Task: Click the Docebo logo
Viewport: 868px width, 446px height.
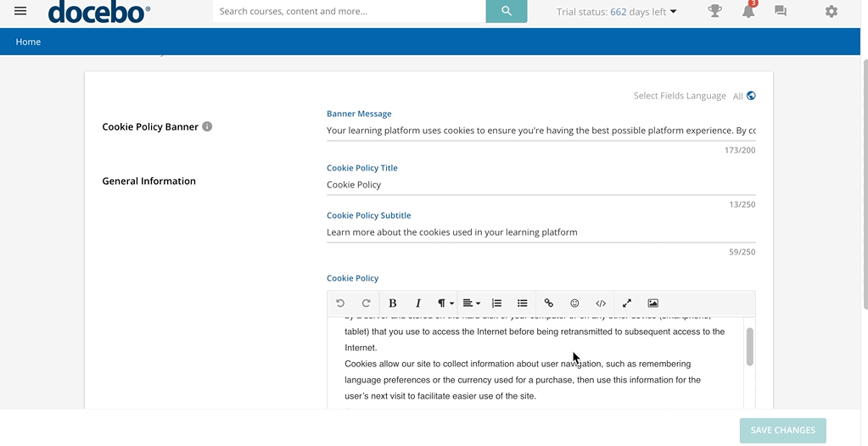Action: coord(99,12)
